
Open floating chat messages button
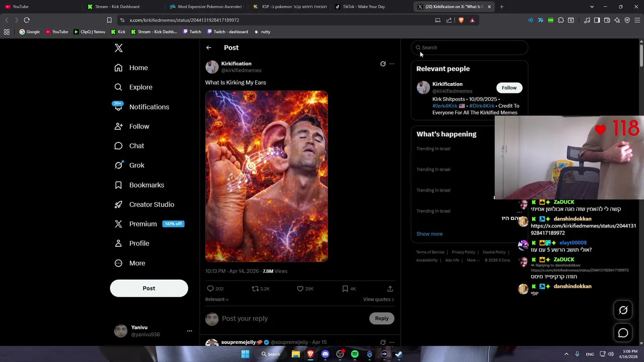coord(623,333)
